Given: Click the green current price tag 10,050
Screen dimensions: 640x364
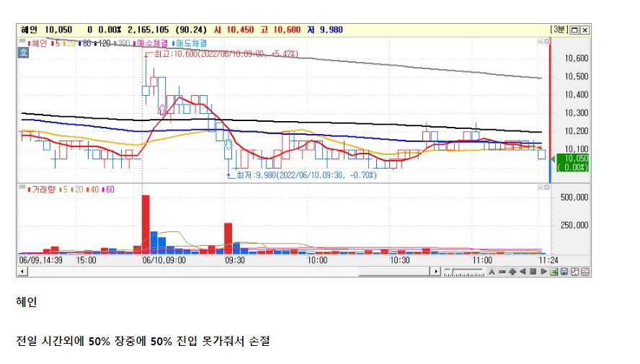Looking at the screenshot, I should click(x=573, y=163).
